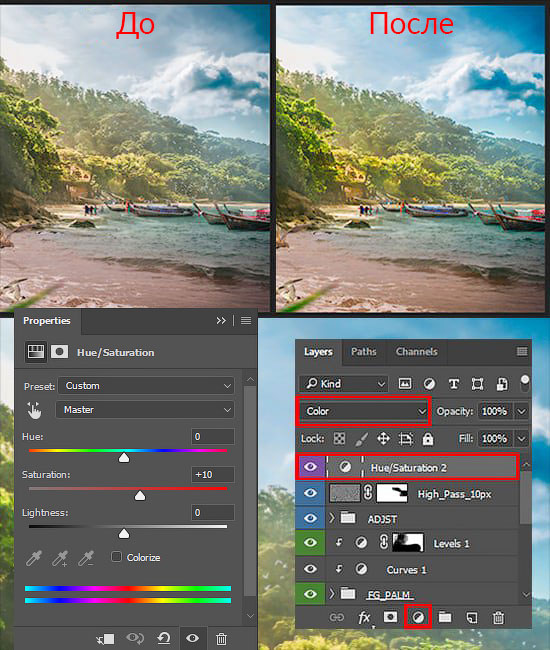Pick the first eyedropper tool
Screen dimensions: 550x650
(34, 558)
